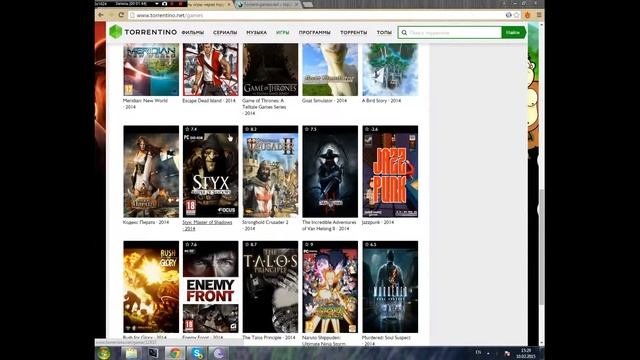Click the A Bird Story title link
This screenshot has width=640, height=360.
(x=381, y=100)
